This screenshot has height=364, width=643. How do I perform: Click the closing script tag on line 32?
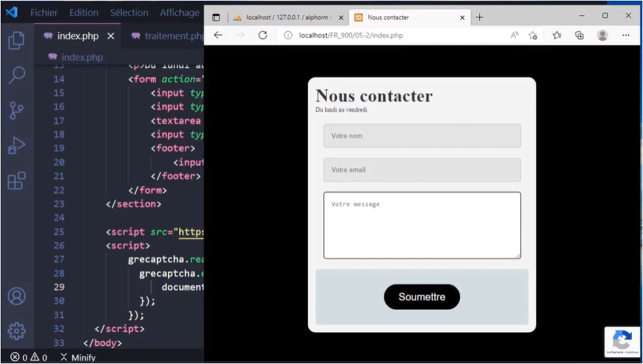(119, 329)
